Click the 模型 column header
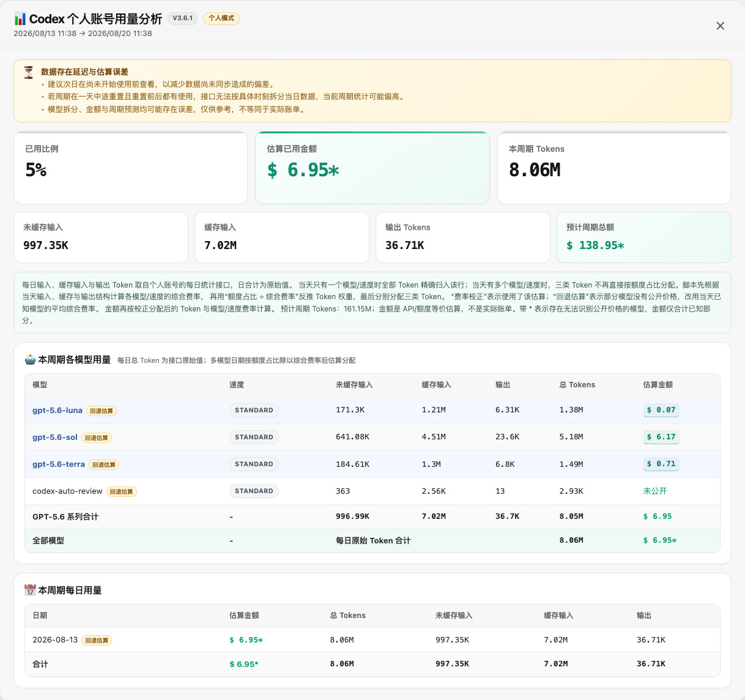The height and width of the screenshot is (700, 745). [40, 385]
